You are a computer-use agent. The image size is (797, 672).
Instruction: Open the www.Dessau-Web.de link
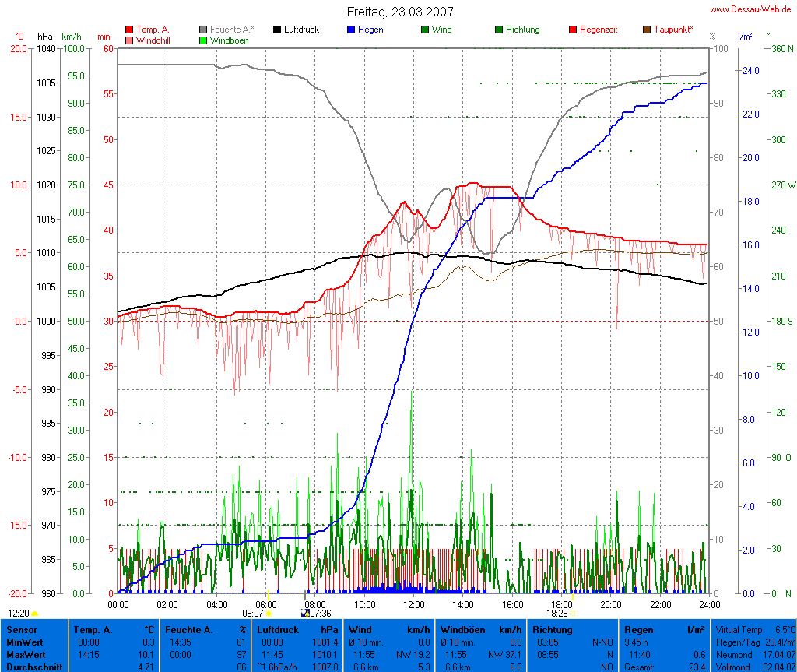[750, 9]
